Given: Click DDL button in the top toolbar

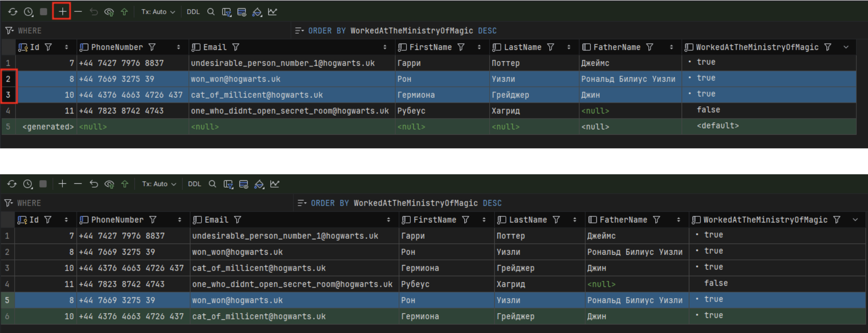Looking at the screenshot, I should pyautogui.click(x=193, y=12).
